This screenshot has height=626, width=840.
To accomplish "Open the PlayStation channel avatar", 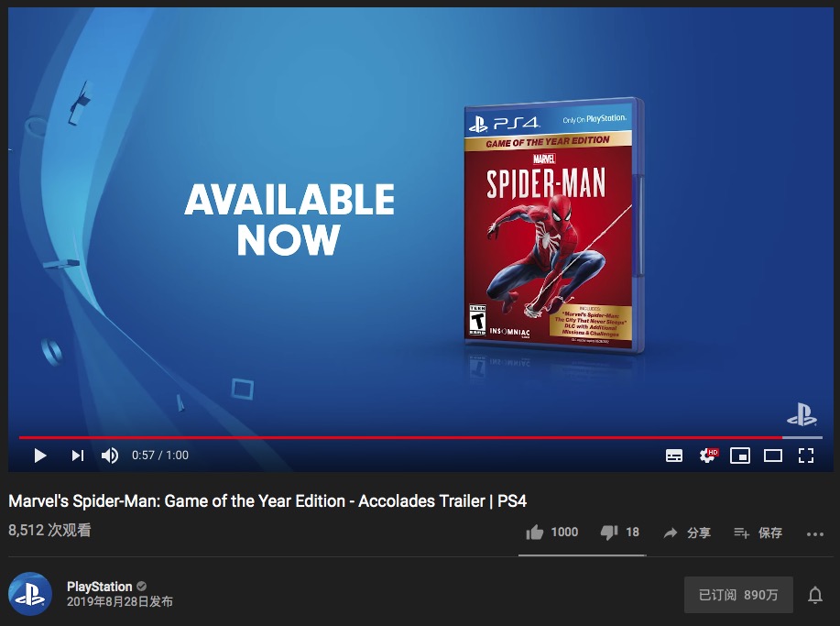I will pyautogui.click(x=30, y=594).
